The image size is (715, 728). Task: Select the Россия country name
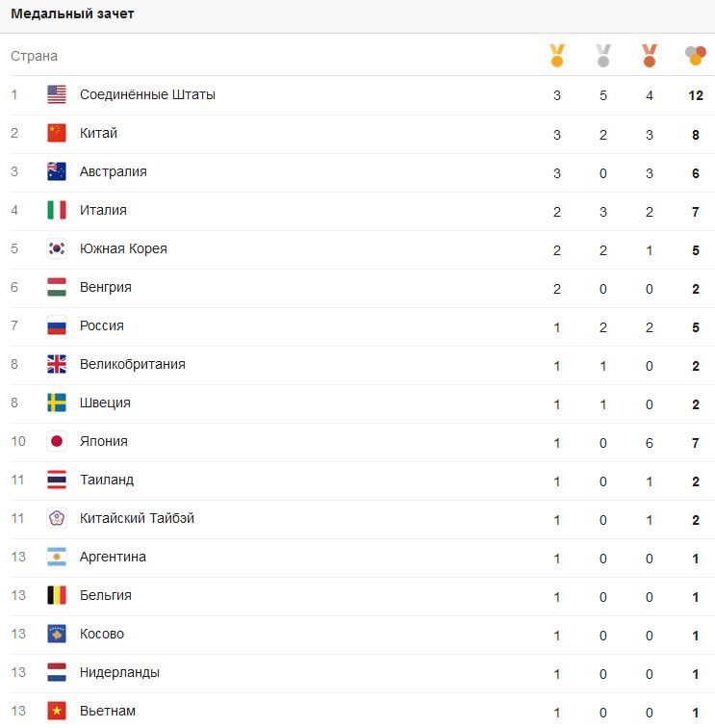[102, 325]
